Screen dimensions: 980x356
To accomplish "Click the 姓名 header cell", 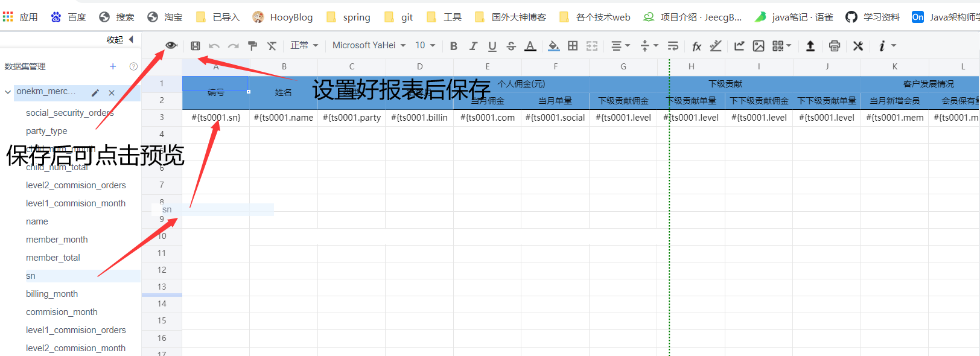I will point(284,92).
